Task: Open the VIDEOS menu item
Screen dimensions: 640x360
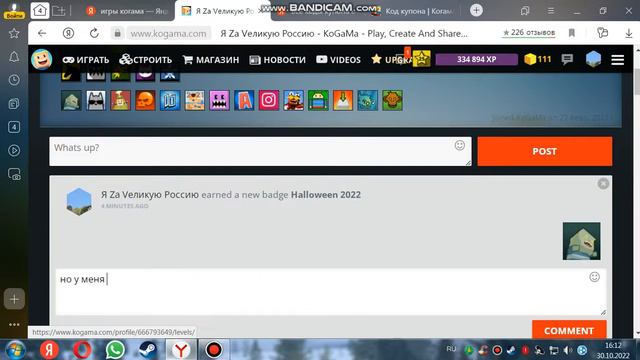Action: click(338, 60)
